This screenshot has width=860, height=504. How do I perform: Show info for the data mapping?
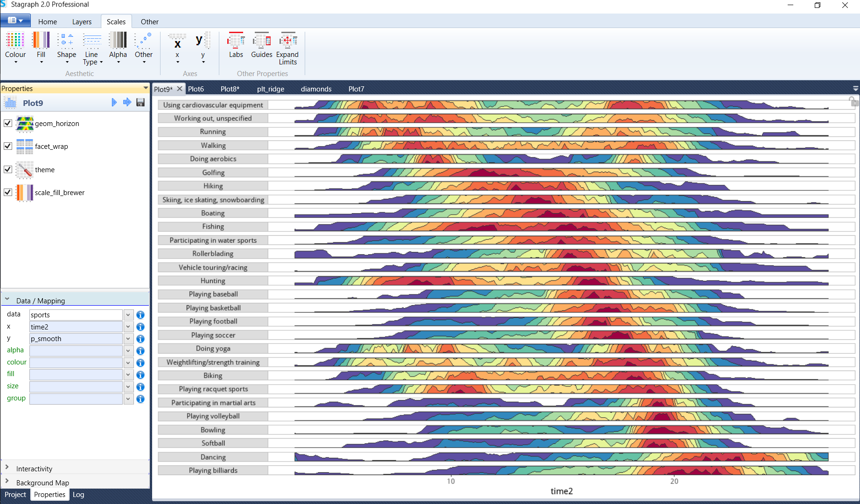140,315
